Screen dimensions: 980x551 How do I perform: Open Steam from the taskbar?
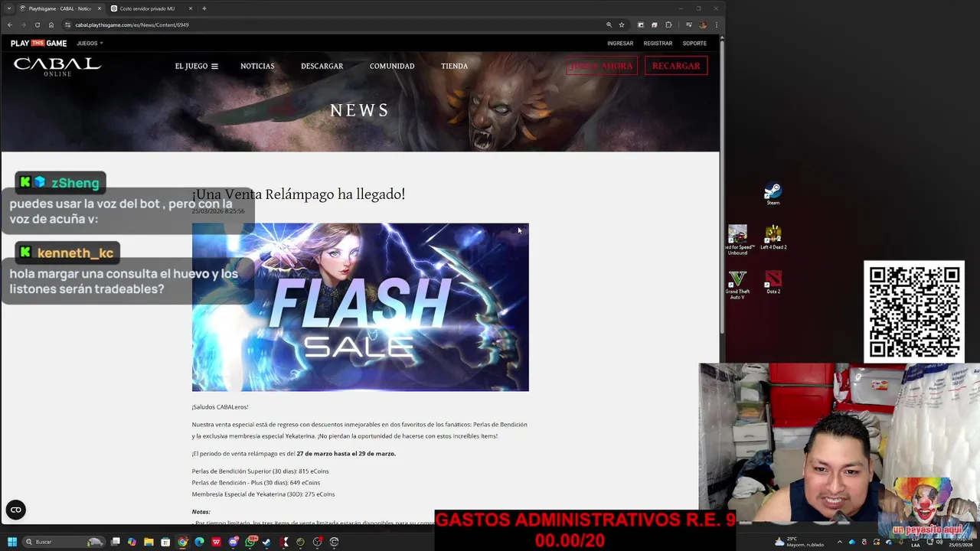click(266, 542)
